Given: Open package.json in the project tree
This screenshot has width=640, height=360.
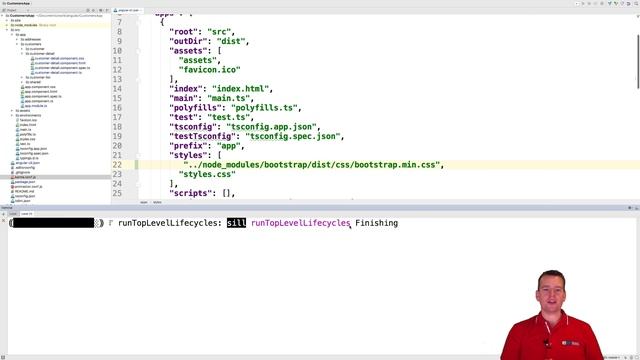Looking at the screenshot, I should tap(24, 182).
